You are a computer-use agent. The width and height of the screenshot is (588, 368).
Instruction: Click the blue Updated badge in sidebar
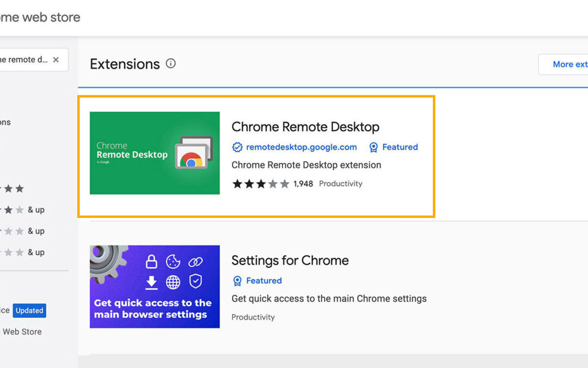click(29, 311)
